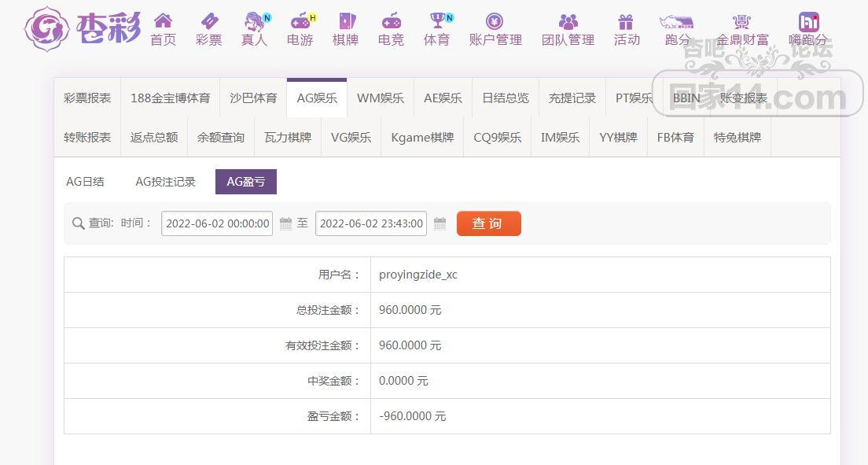Open 账户管理 account management icon
Viewport: 868px width, 465px height.
(x=495, y=21)
